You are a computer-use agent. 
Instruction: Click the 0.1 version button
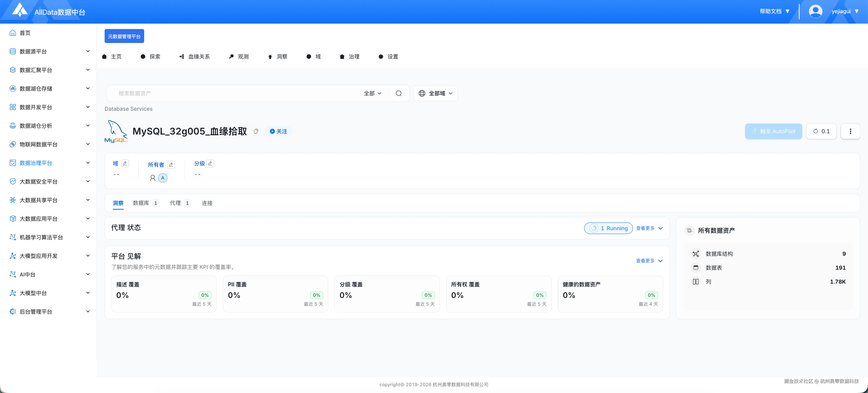[821, 131]
